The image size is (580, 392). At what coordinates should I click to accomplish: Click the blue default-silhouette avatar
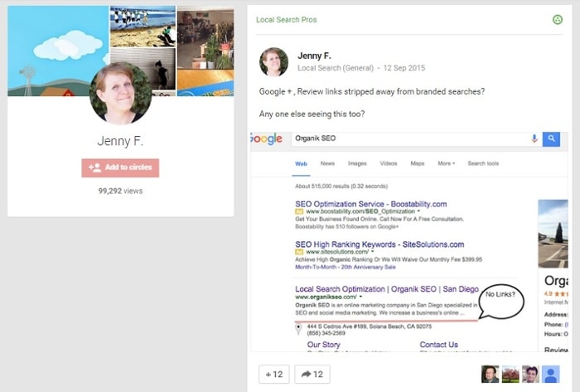coord(551,375)
